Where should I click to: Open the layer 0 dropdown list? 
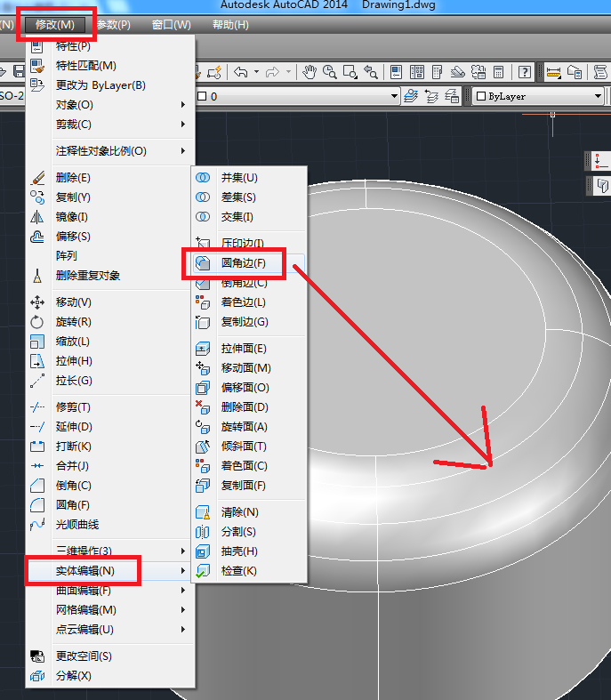coord(394,96)
